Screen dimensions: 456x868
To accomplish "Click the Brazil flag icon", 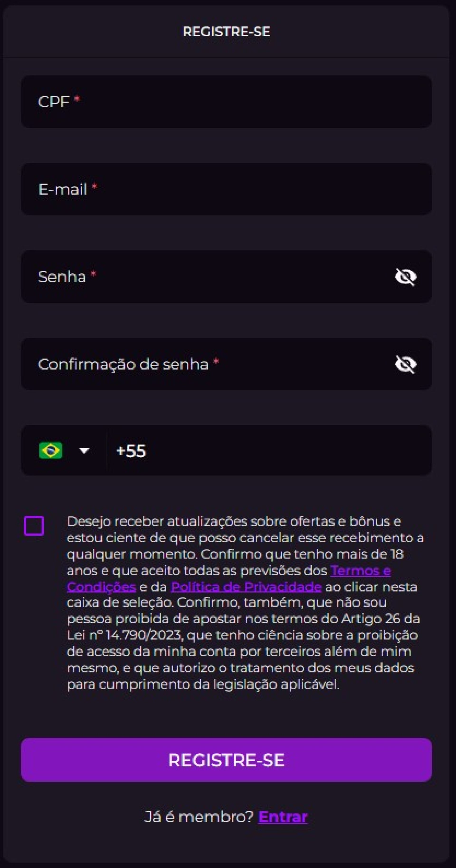I will click(x=51, y=450).
